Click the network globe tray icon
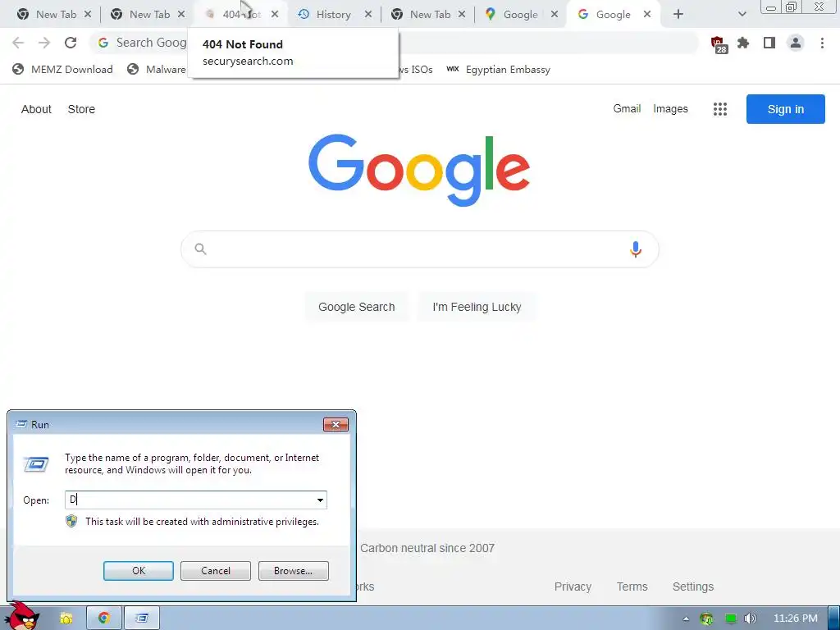Screen dimensions: 840x630 click(706, 619)
